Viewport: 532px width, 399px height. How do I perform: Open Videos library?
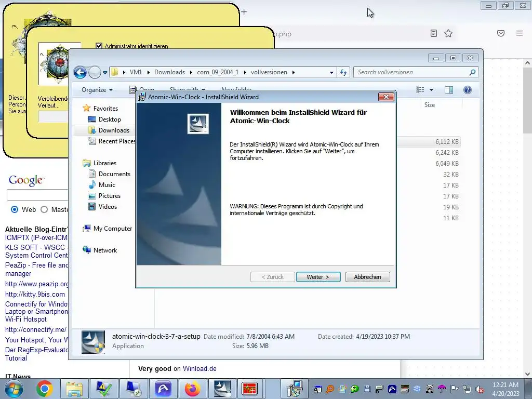tap(108, 207)
